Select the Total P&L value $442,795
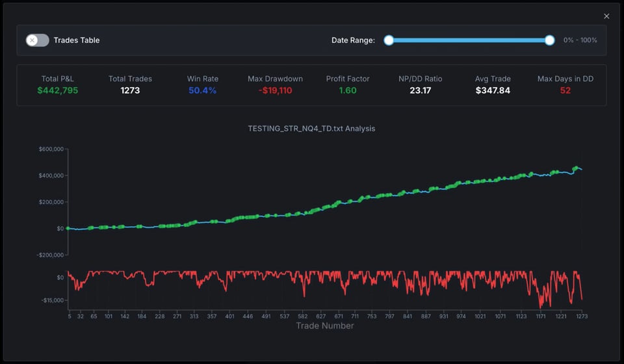Image resolution: width=624 pixels, height=364 pixels. [x=58, y=90]
